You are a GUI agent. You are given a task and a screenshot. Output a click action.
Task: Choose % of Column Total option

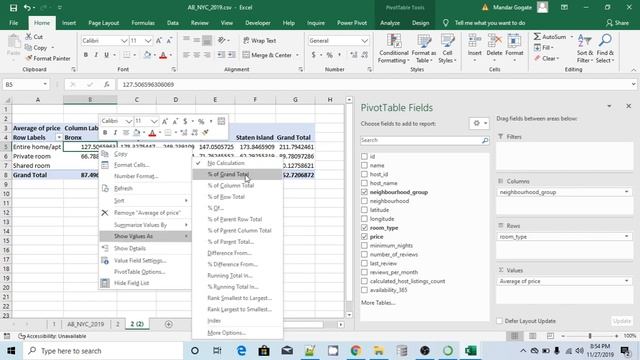click(237, 185)
